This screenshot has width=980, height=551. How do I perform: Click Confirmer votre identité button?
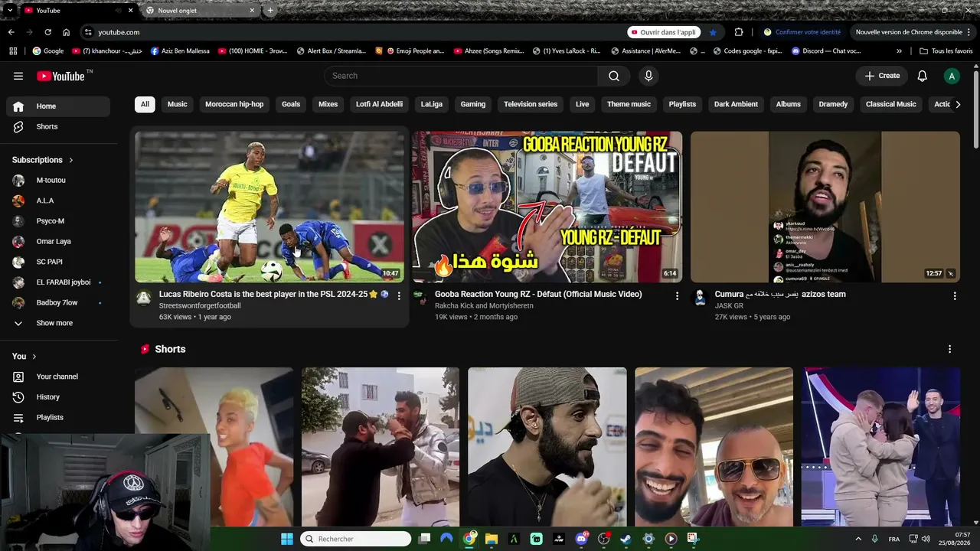[802, 32]
